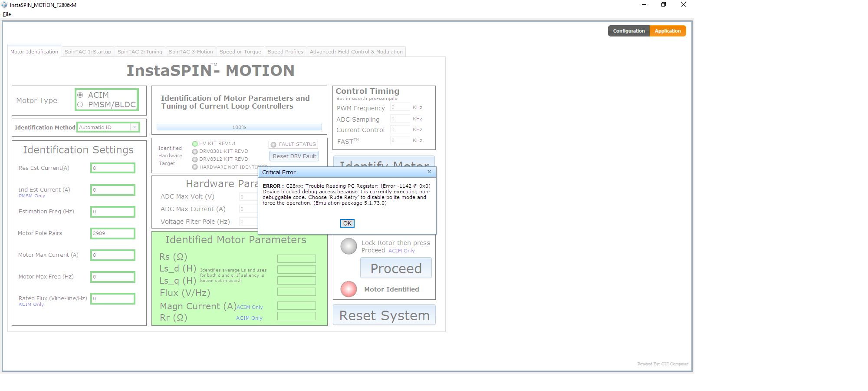Viewport: 868px width, 391px height.
Task: Select the ACIM motor type radio button
Action: (80, 95)
